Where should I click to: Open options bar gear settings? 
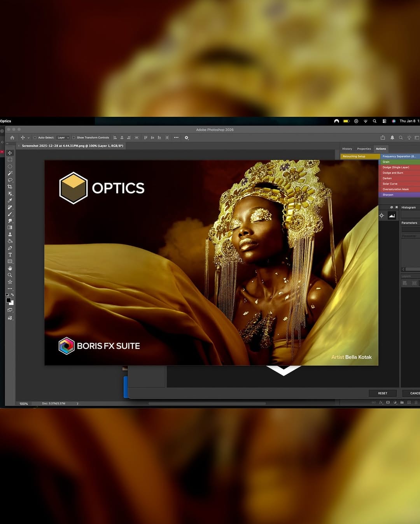click(186, 137)
